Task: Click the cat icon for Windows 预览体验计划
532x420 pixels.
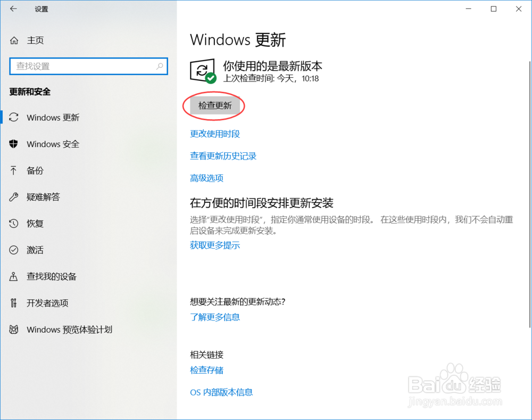Action: point(14,330)
